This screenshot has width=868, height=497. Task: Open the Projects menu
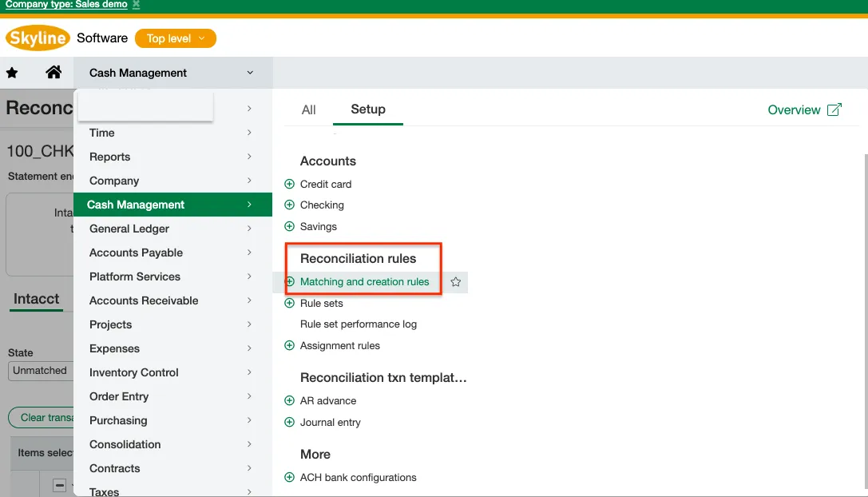(x=172, y=324)
